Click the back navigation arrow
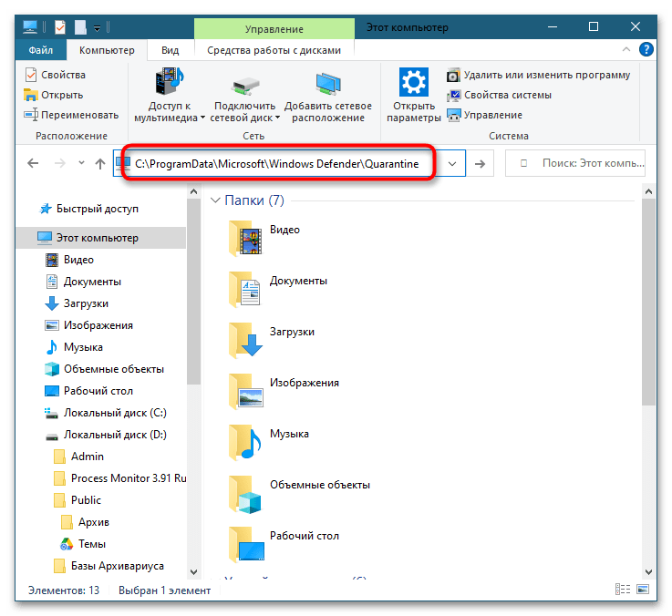Viewport: 672px width, 616px height. [x=33, y=163]
